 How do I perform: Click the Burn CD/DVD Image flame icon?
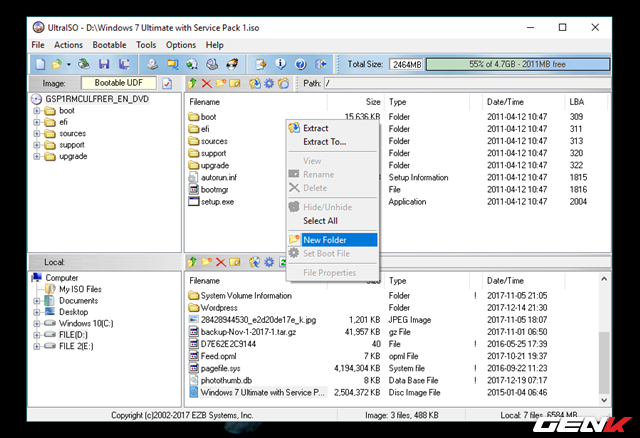coord(232,64)
